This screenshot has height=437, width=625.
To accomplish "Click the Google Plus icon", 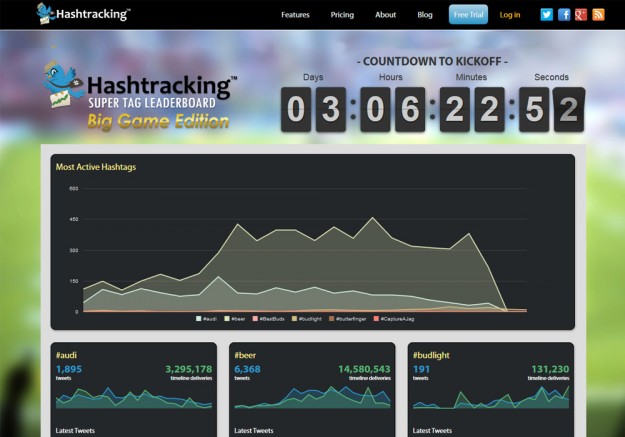I will pyautogui.click(x=581, y=15).
